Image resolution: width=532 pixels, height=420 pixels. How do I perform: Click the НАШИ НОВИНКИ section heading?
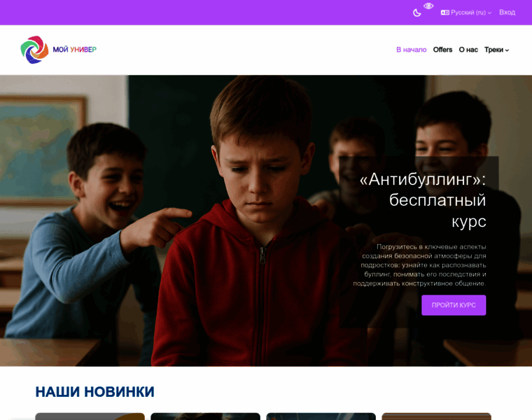[x=94, y=392]
